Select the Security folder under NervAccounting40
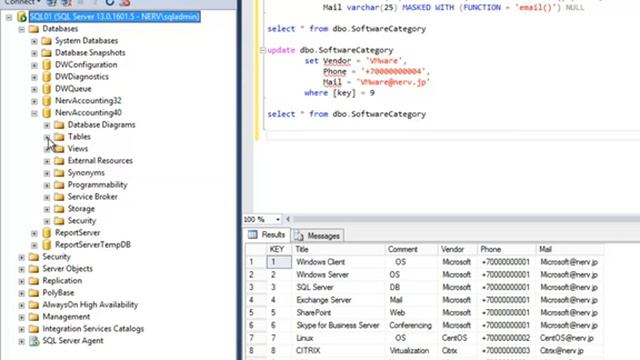 coord(82,221)
